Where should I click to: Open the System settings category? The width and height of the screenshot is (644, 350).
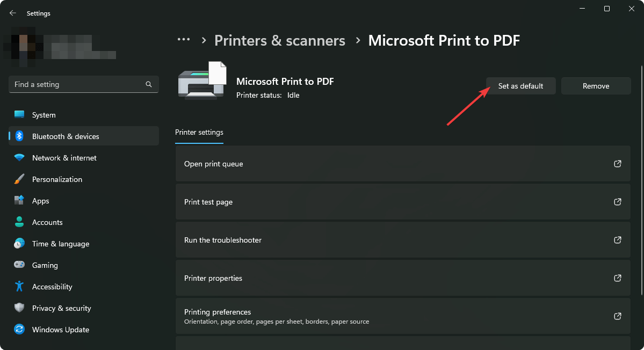(84, 115)
